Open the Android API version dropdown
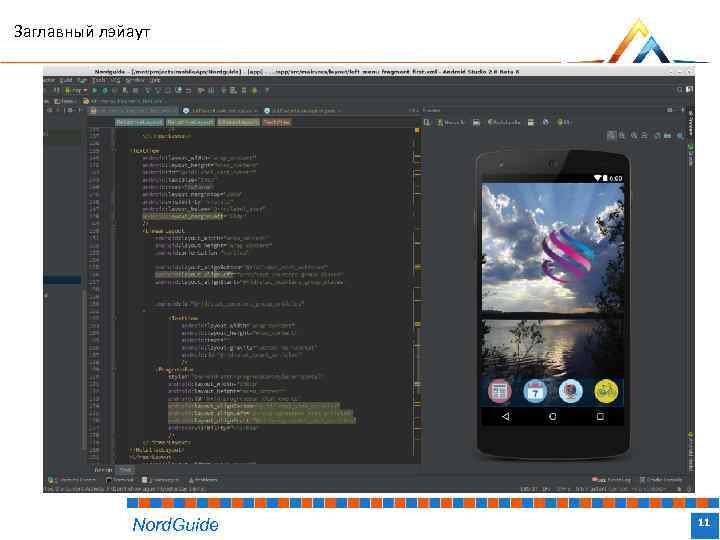 coord(564,122)
